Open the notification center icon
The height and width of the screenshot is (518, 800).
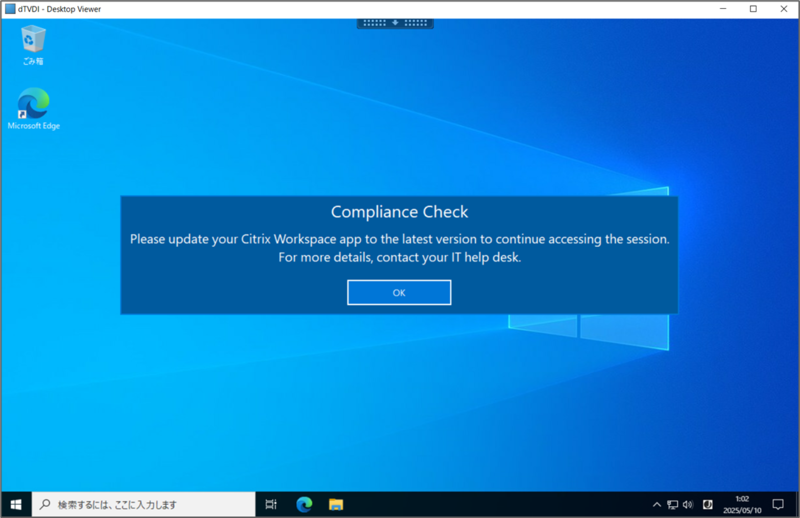click(778, 505)
